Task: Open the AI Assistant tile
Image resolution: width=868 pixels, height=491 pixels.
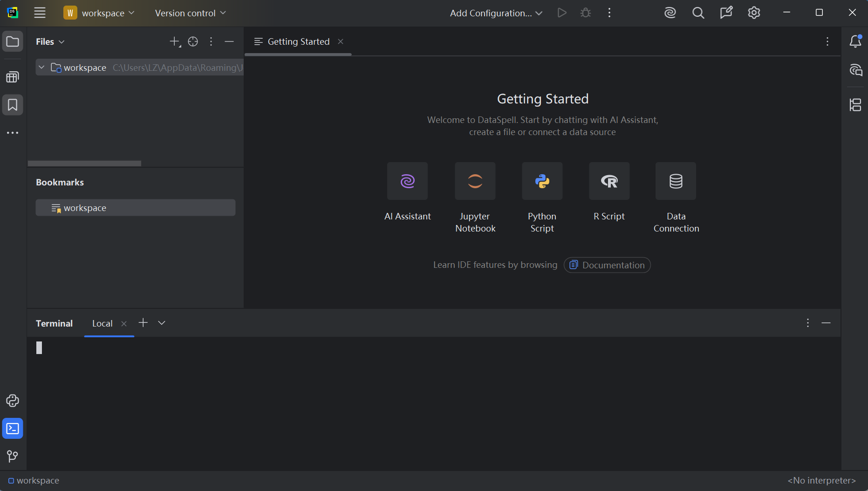Action: pos(407,181)
